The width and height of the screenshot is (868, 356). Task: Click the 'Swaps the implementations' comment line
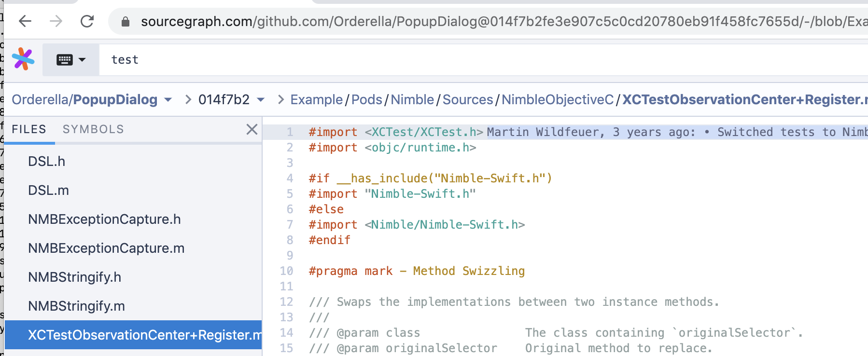[x=514, y=301]
